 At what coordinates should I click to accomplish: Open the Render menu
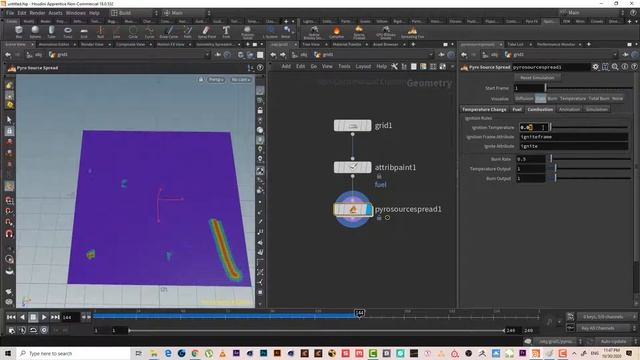click(37, 13)
